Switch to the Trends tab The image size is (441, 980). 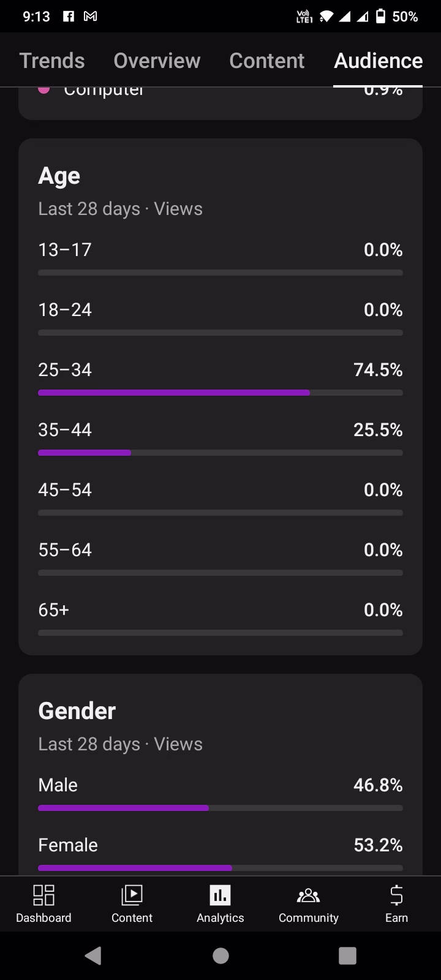tap(52, 61)
